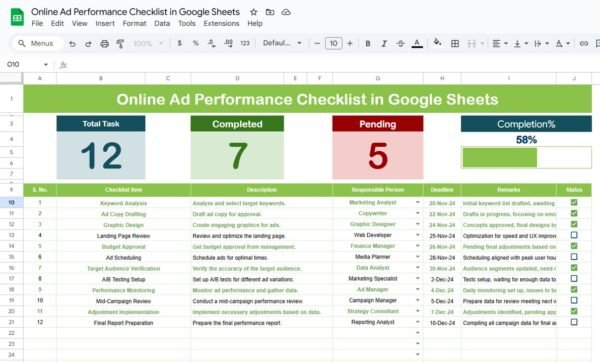This screenshot has width=600, height=363.
Task: Open the Help menu
Action: point(255,23)
